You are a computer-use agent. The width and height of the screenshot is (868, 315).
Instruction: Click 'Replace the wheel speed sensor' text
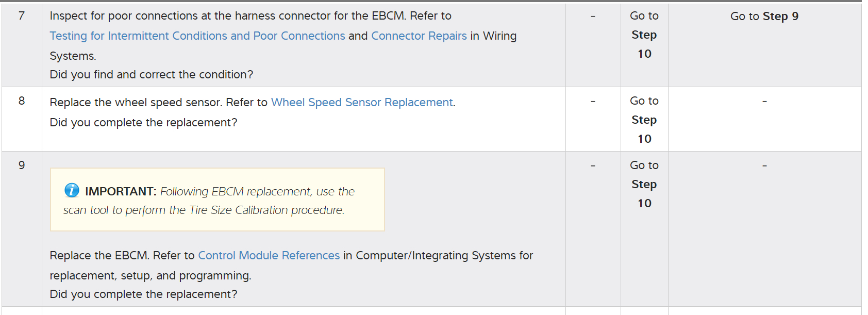[x=136, y=103]
